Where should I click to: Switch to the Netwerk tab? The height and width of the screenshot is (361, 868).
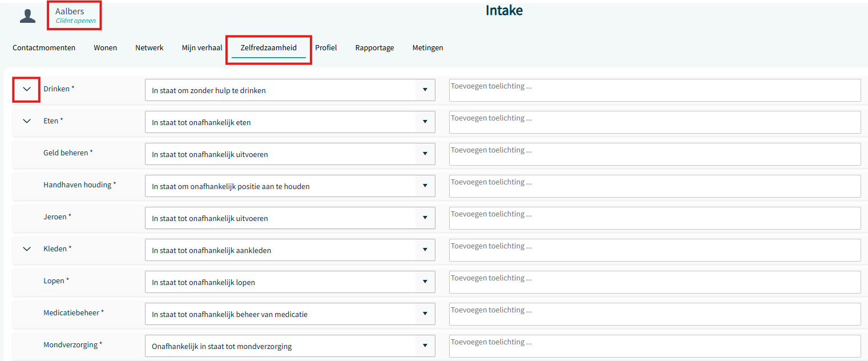pos(150,47)
